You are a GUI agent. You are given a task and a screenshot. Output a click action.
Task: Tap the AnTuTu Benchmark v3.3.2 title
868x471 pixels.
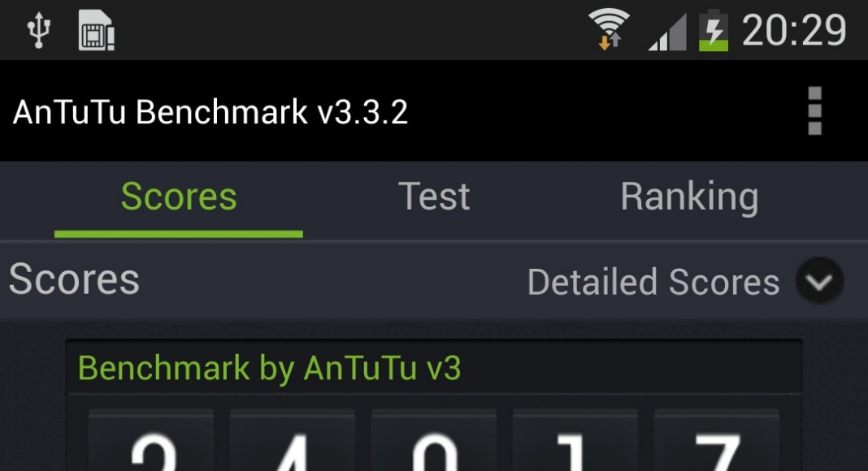click(210, 112)
